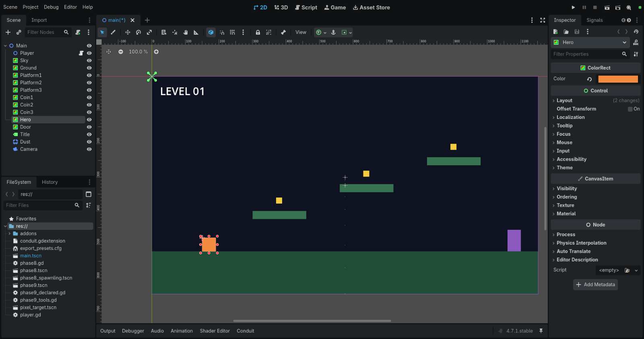
Task: Center the viewport view icon
Action: [x=109, y=52]
